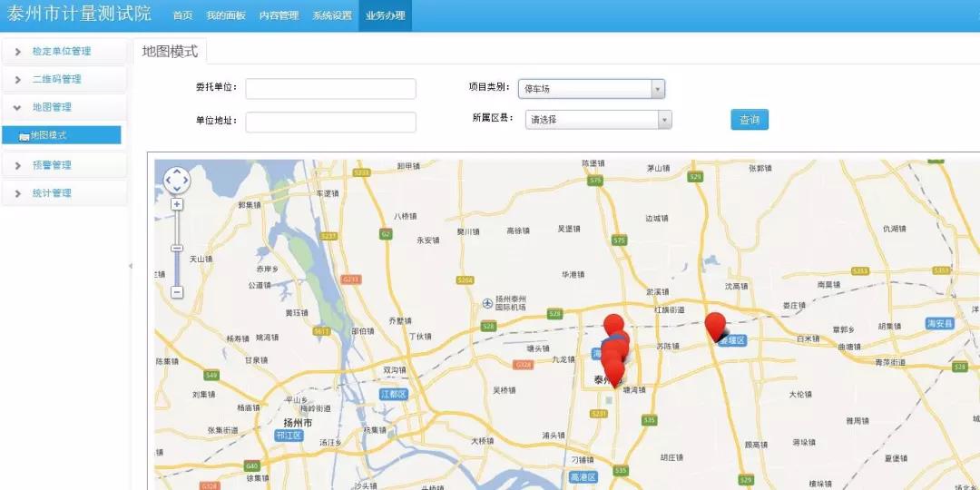Open the 所属区县 dropdown
Viewport: 980px width, 490px height.
598,120
